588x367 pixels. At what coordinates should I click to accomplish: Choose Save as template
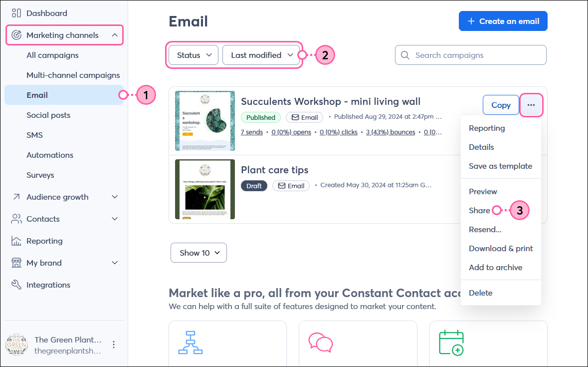500,166
